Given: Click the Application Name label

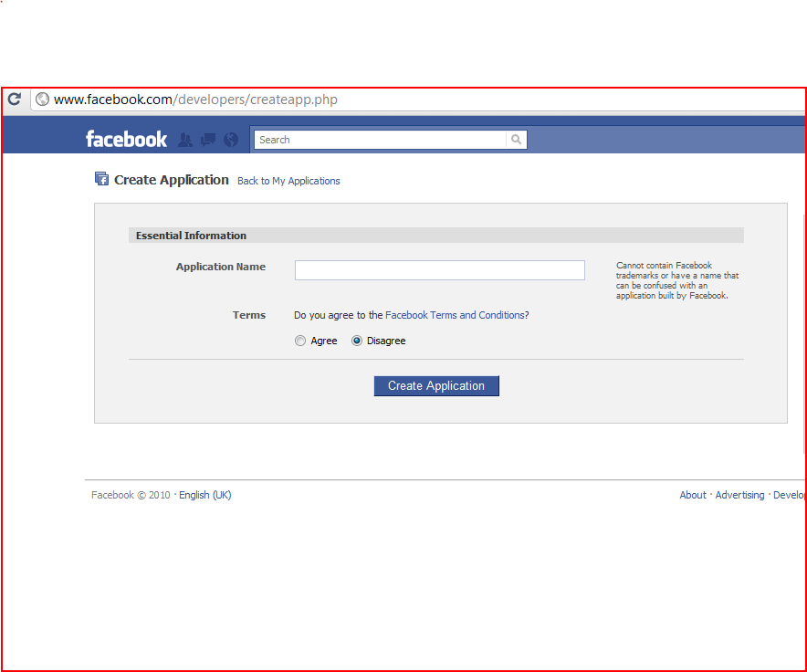Looking at the screenshot, I should (x=221, y=267).
